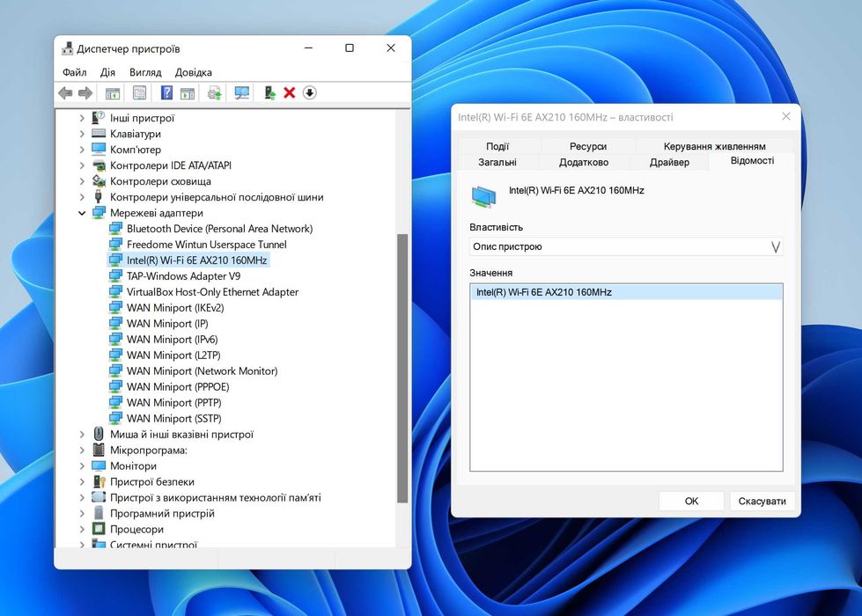Viewport: 862px width, 616px height.
Task: Click the Контролери сховища icon
Action: 99,180
